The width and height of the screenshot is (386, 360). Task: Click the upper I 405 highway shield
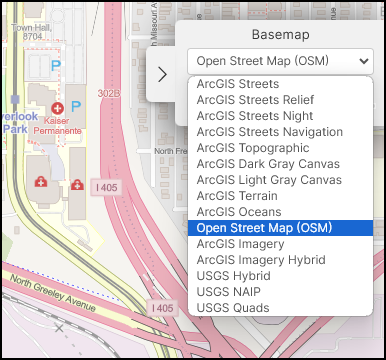point(106,188)
